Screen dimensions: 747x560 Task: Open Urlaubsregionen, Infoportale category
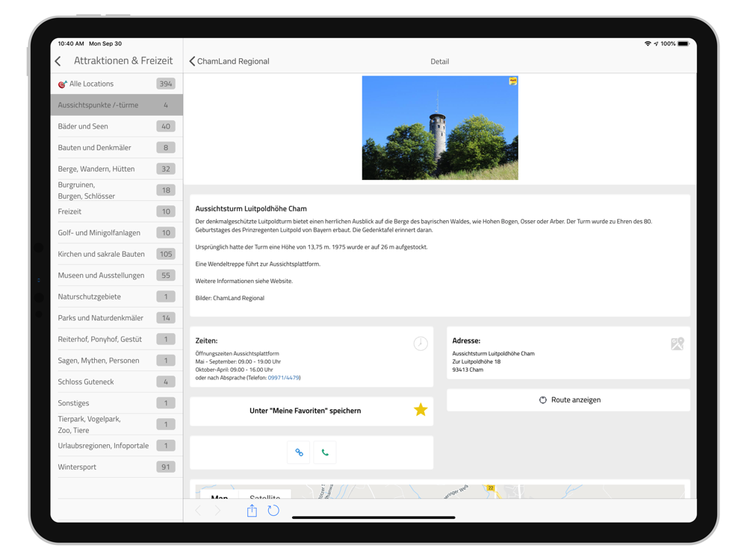tap(117, 446)
